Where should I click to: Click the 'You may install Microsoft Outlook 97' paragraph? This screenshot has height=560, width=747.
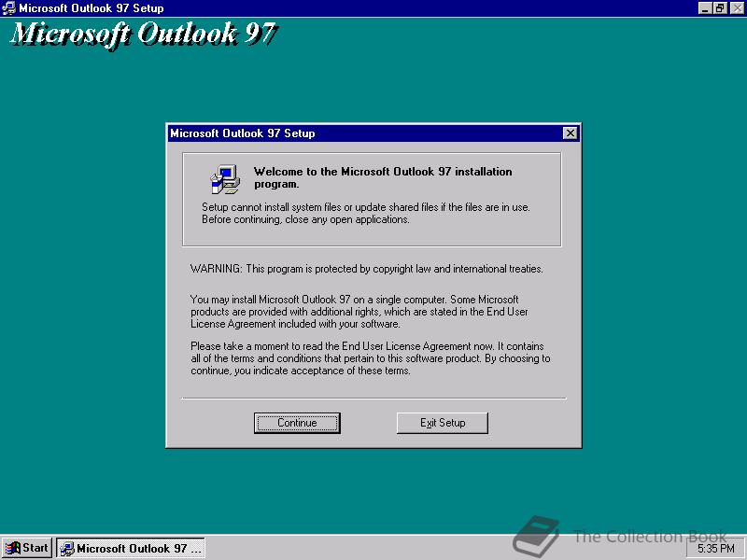359,312
